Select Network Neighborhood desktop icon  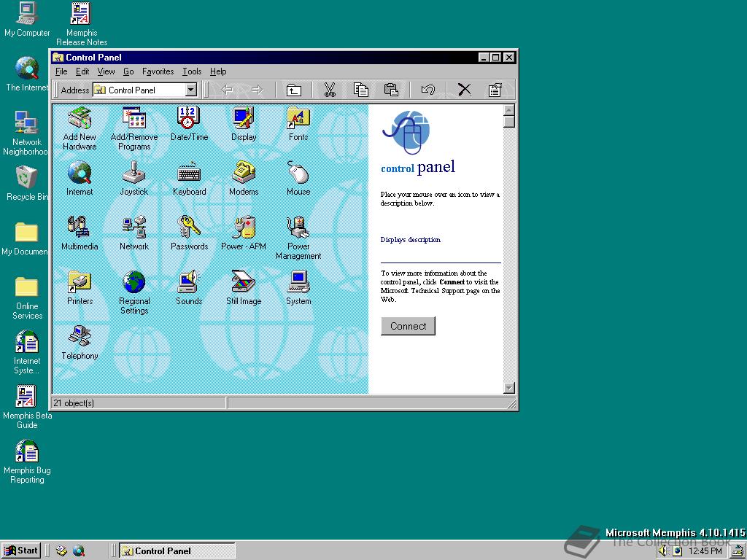point(26,133)
